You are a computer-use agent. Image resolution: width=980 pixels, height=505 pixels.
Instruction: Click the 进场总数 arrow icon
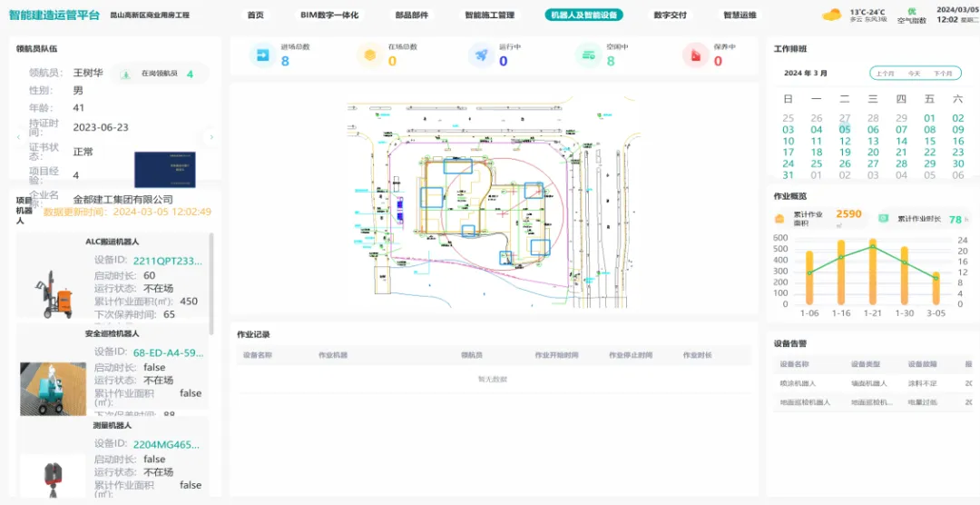(x=263, y=55)
